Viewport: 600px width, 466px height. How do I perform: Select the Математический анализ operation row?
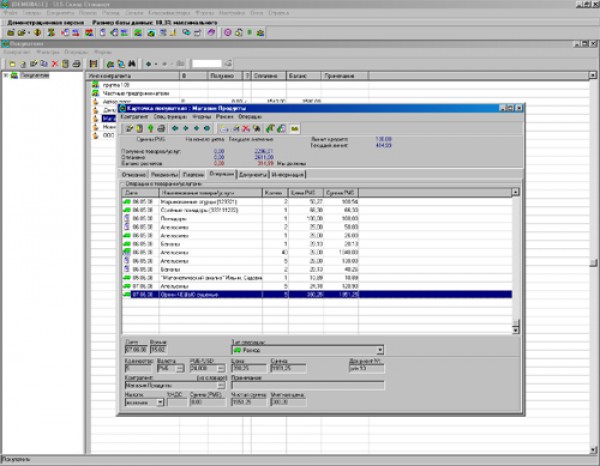(x=317, y=277)
